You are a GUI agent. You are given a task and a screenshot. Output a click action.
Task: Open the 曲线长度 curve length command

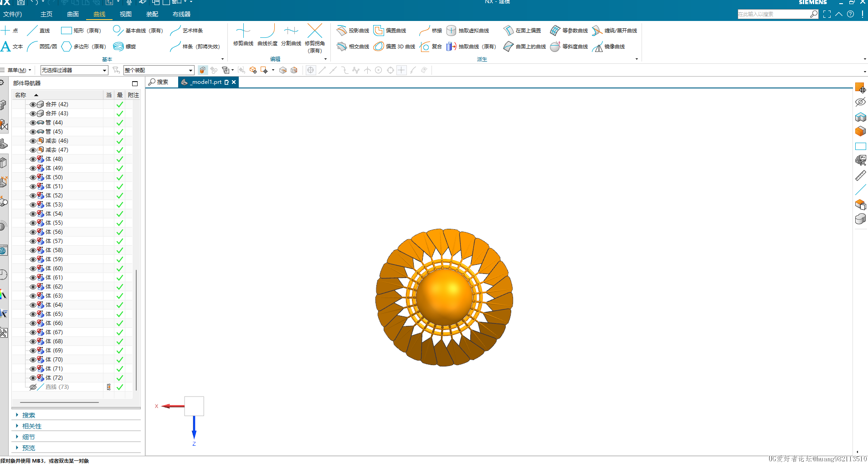tap(267, 35)
